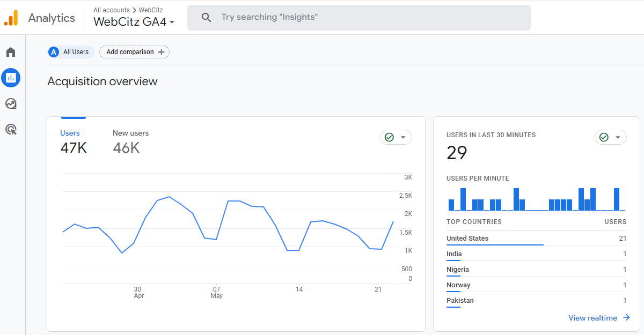Click the 46K new users value
The height and width of the screenshot is (335, 644).
(126, 148)
